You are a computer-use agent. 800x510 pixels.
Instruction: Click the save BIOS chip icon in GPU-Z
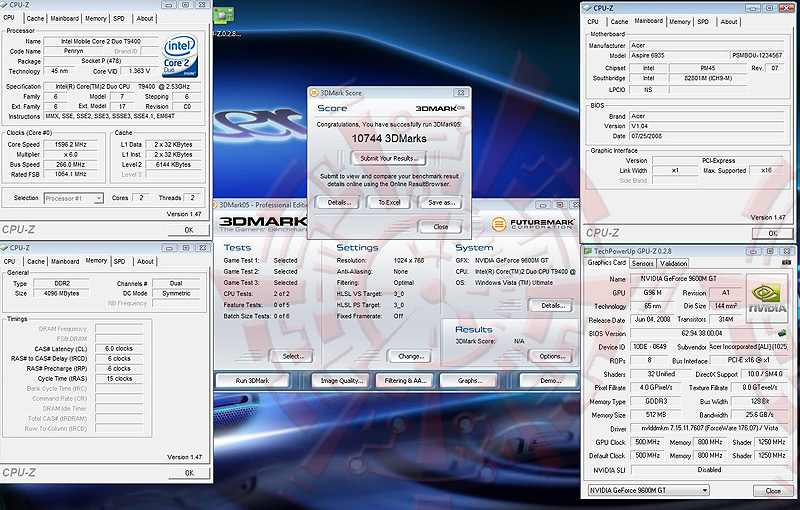(x=782, y=333)
